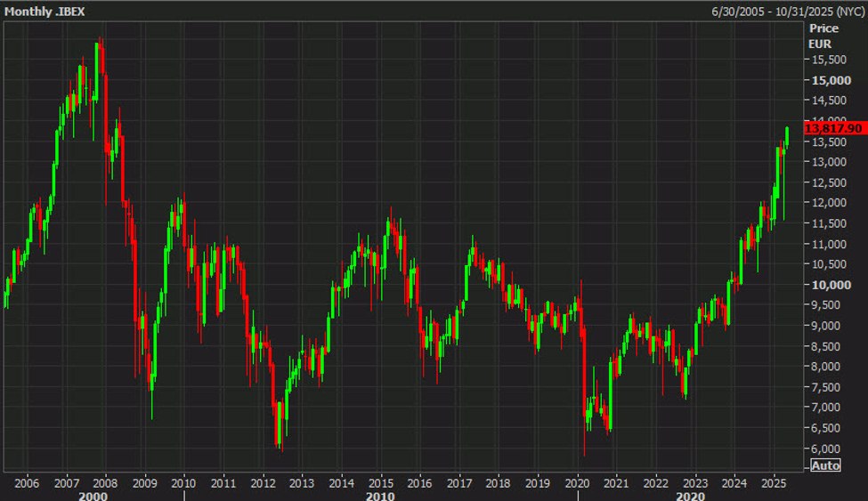Select the red 13,817.90 price tag
The image size is (868, 501).
click(x=835, y=128)
